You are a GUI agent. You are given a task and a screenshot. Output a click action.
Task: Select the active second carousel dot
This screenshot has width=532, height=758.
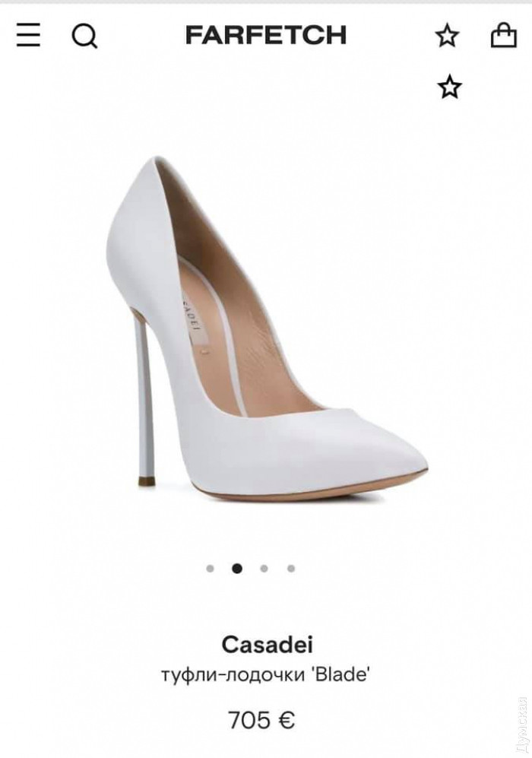pyautogui.click(x=237, y=569)
